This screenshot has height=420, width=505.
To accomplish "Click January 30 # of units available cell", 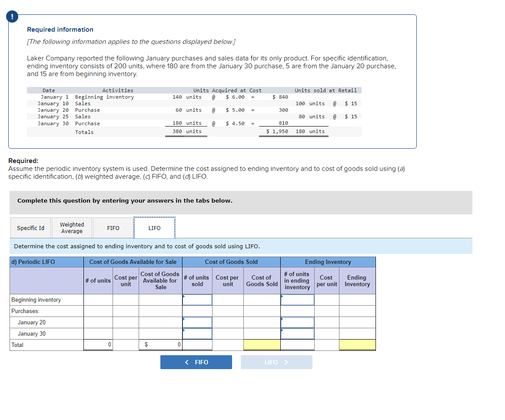I will point(98,333).
